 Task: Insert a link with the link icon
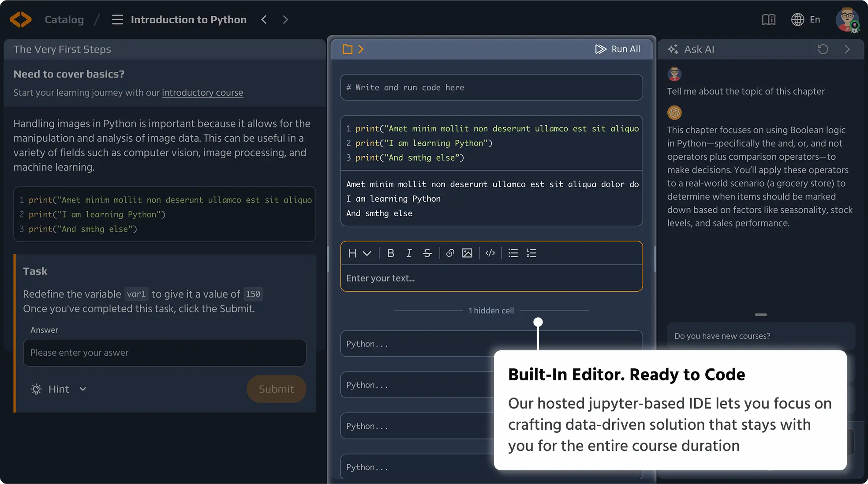tap(450, 253)
